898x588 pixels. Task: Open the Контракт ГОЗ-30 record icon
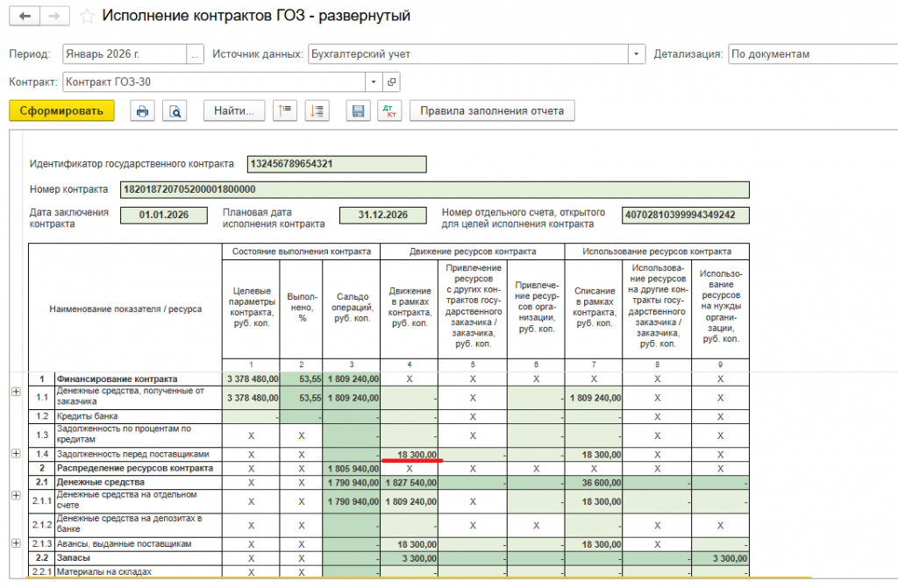click(392, 81)
